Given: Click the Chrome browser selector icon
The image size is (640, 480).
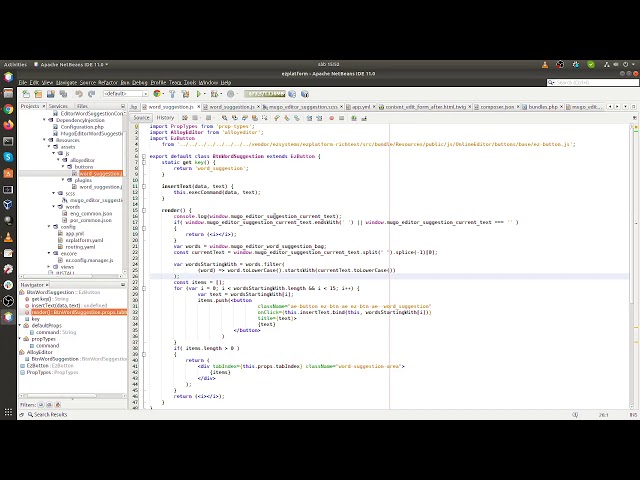Looking at the screenshot, I should 158,94.
